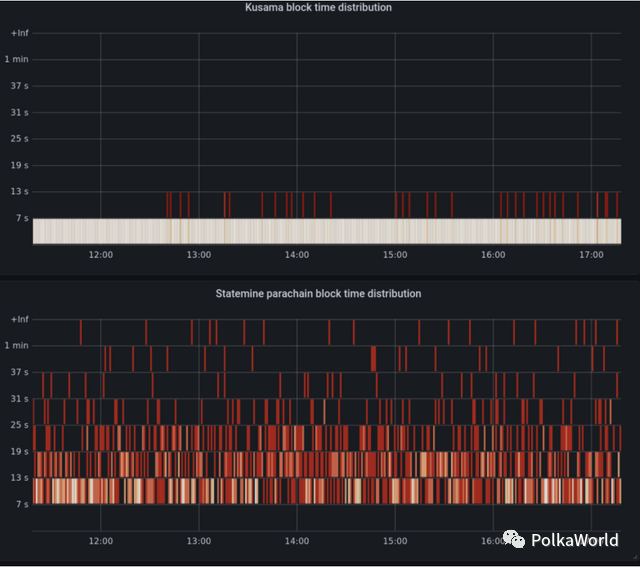Click the thick red 1 min–37 s bar before 15:00 in Statemine
The height and width of the screenshot is (567, 640).
(x=373, y=359)
